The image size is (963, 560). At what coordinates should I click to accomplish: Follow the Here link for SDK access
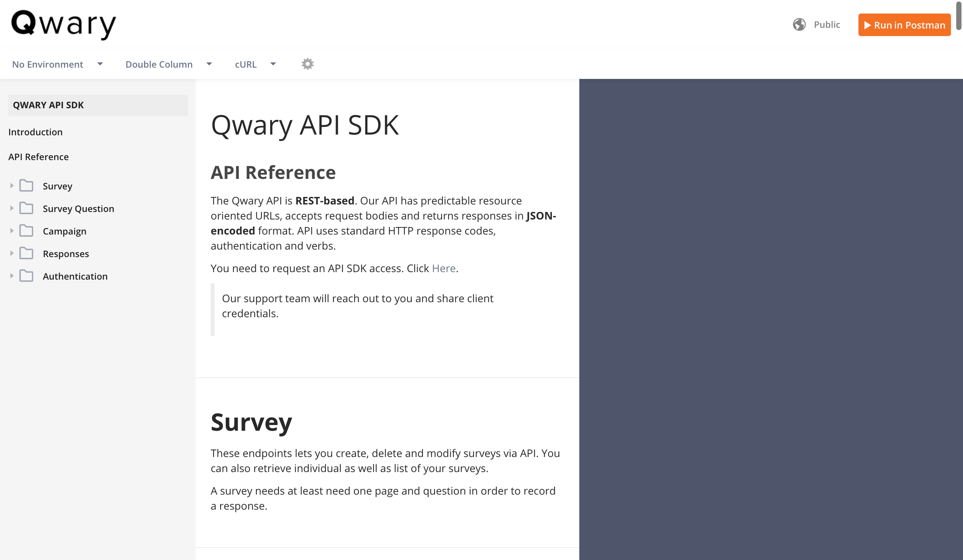click(x=444, y=268)
